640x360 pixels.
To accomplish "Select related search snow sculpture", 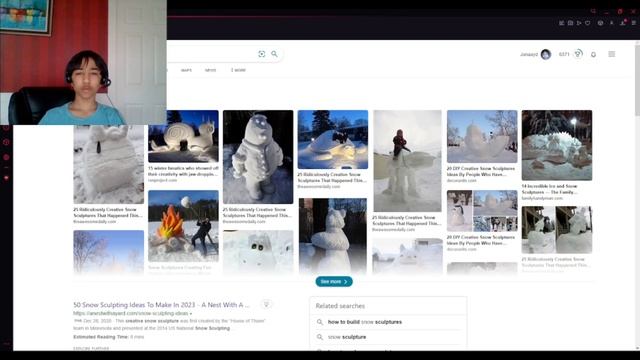I will pos(347,337).
